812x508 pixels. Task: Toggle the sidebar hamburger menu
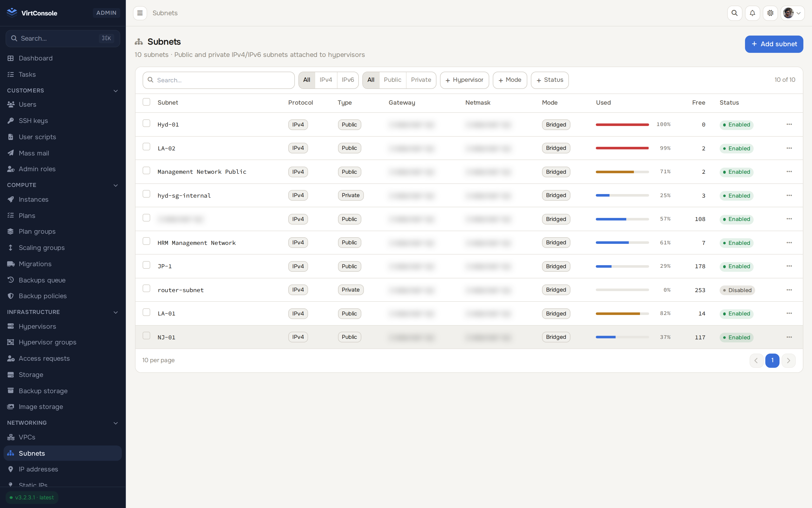click(140, 13)
